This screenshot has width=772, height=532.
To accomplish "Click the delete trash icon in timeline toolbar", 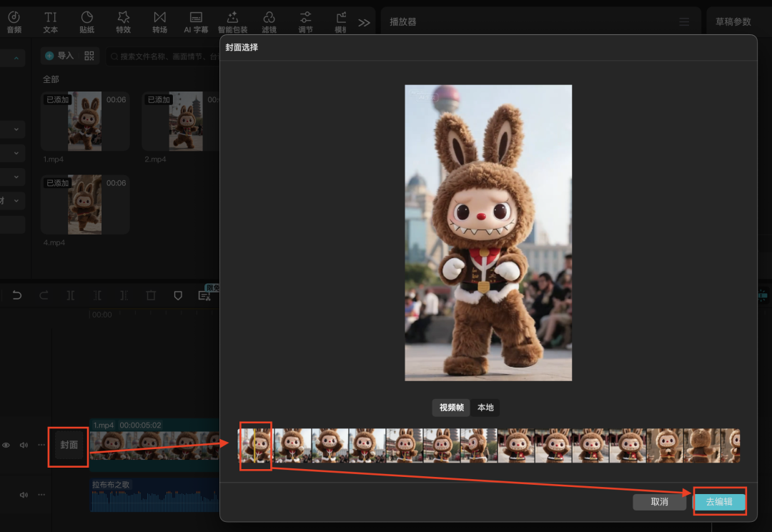I will click(151, 295).
